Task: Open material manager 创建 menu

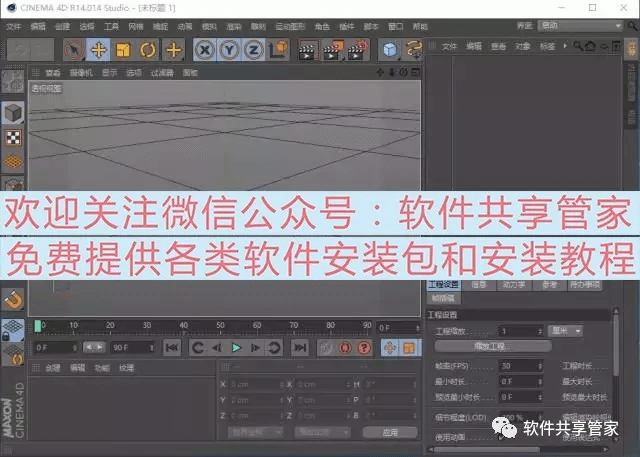Action: (x=52, y=368)
